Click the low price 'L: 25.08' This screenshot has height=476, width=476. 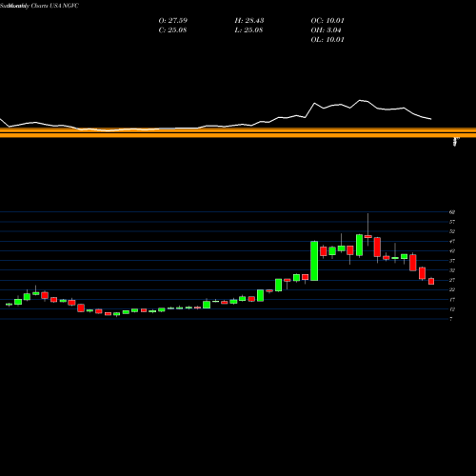tap(248, 30)
